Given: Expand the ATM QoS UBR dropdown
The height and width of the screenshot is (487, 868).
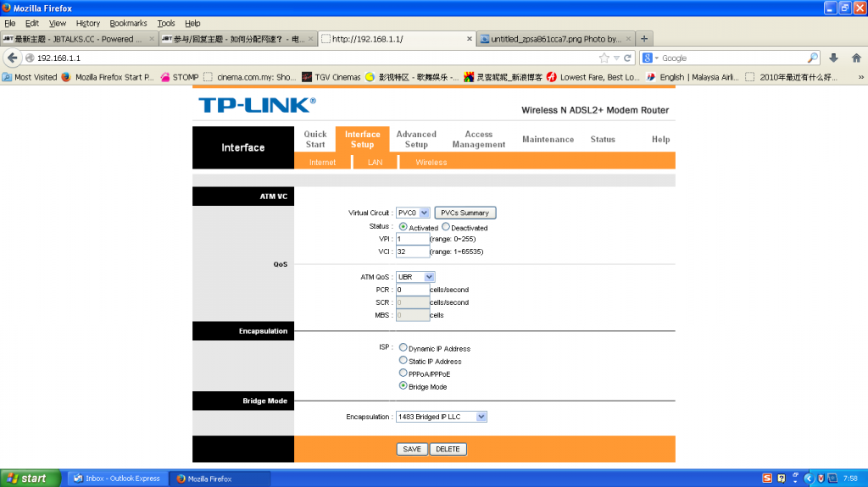Looking at the screenshot, I should pos(415,276).
